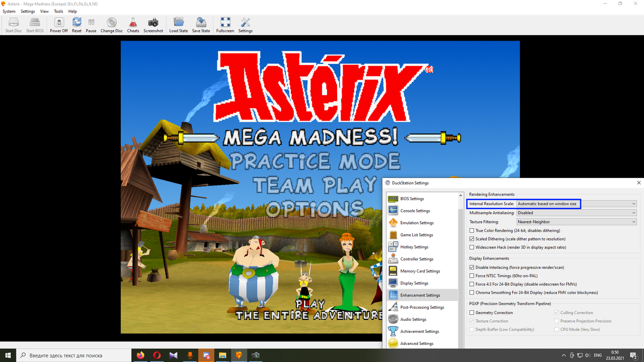Screen dimensions: 644x362
Task: Click the Start Disc toolbar icon
Action: click(x=14, y=25)
